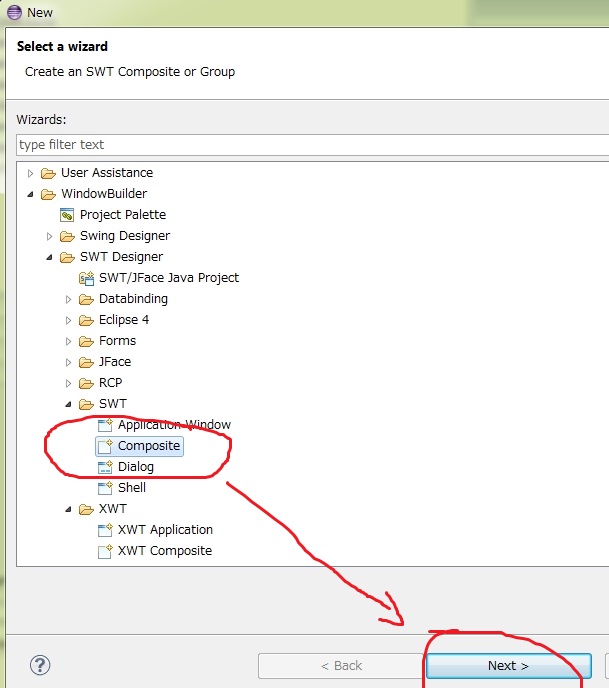Click the Project Palette icon

(67, 215)
